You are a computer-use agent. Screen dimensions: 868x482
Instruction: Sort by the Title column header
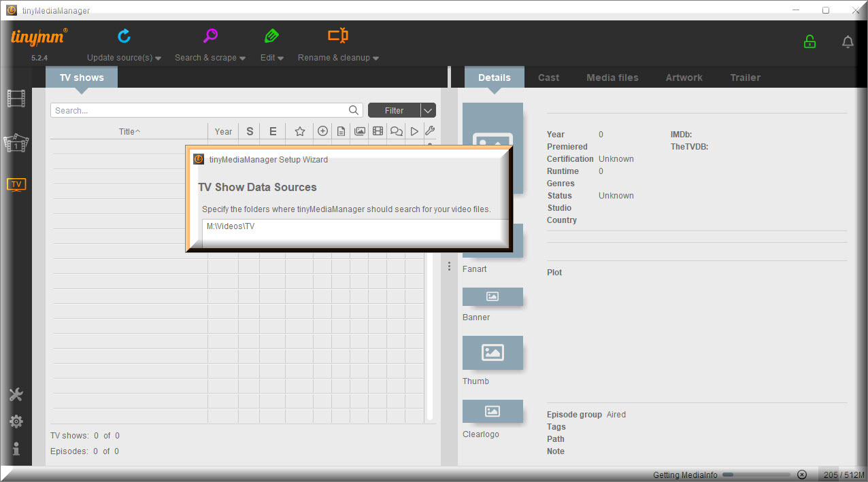click(x=129, y=132)
